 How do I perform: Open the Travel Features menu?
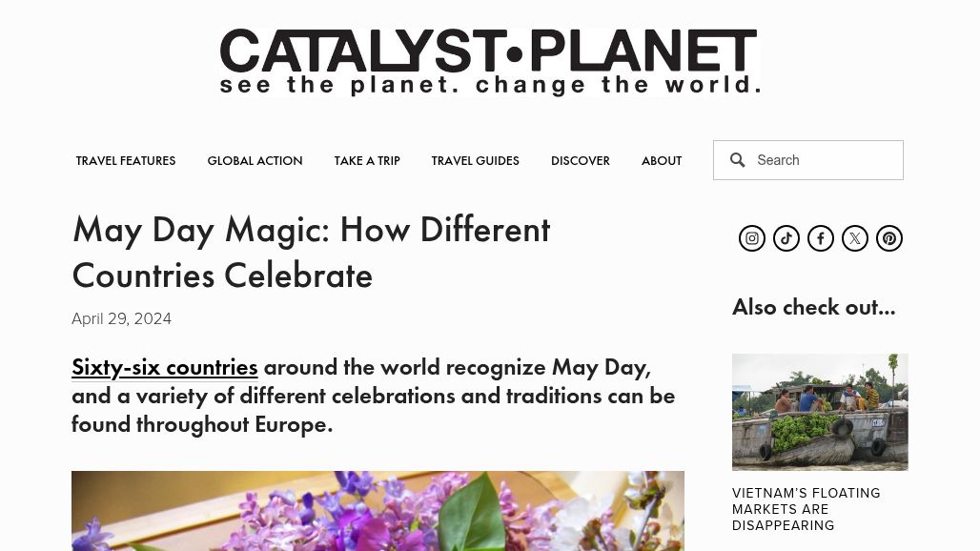126,161
